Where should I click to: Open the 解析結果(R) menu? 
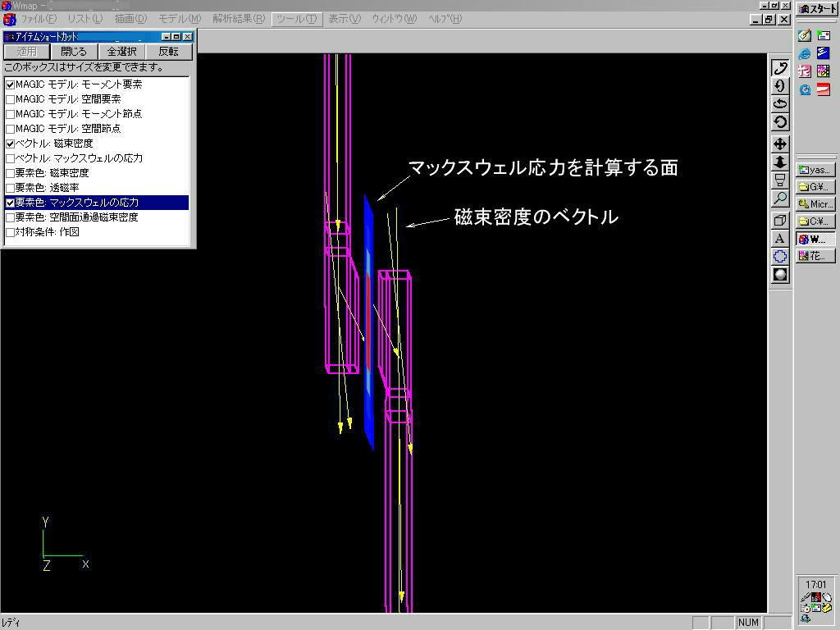(x=239, y=19)
